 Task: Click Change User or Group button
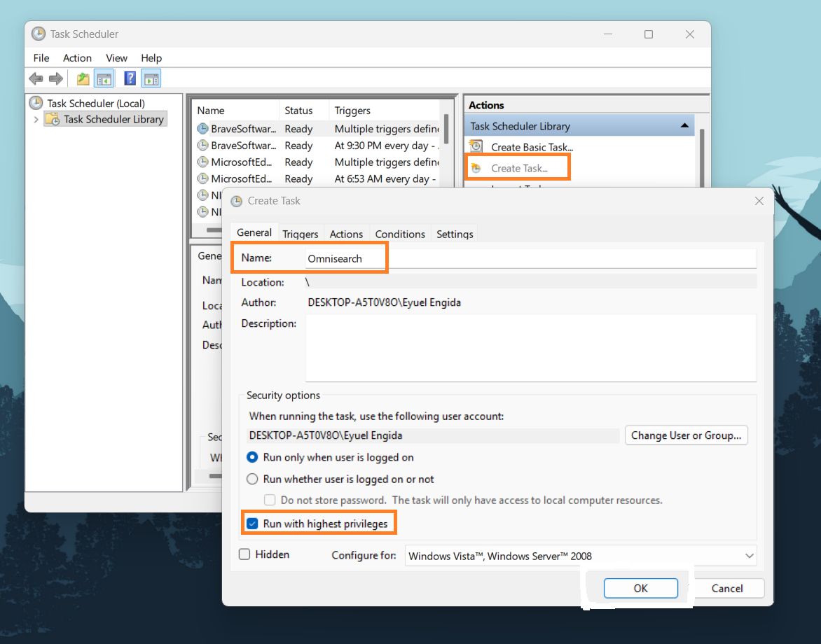click(686, 435)
